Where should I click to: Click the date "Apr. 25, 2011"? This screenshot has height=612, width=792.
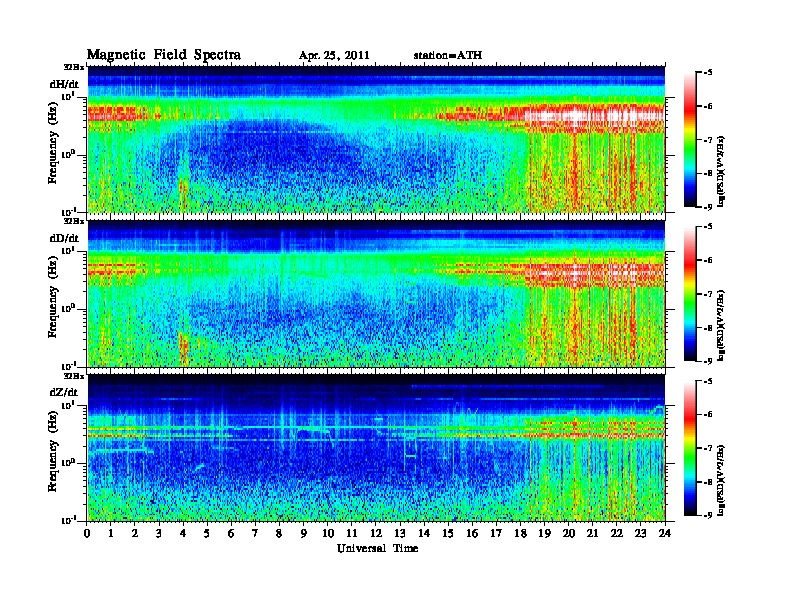334,56
